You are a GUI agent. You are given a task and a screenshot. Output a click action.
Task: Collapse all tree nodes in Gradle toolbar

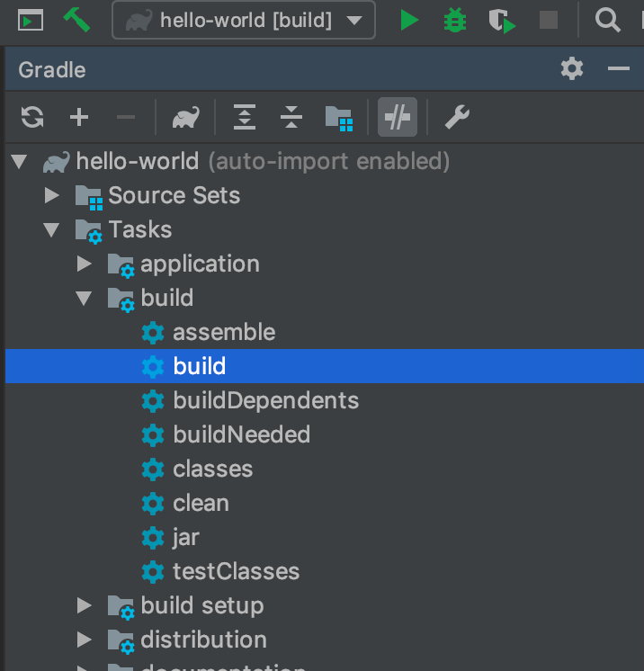click(x=291, y=117)
